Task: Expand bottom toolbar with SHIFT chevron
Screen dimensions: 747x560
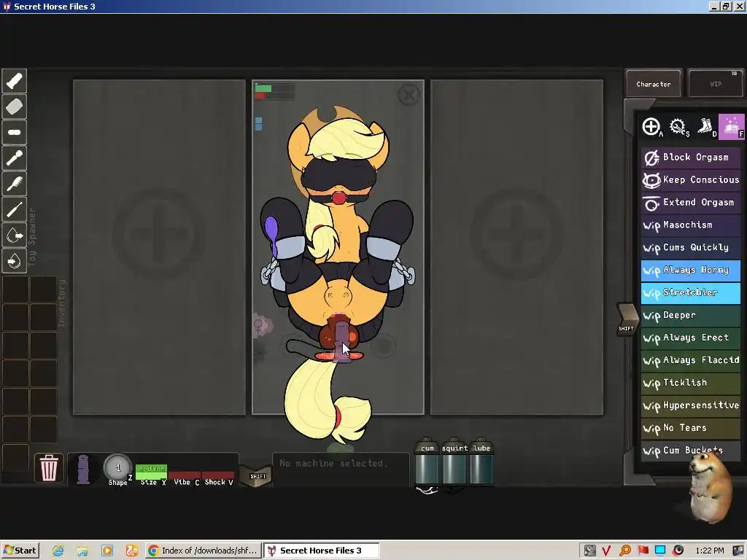Action: 258,475
